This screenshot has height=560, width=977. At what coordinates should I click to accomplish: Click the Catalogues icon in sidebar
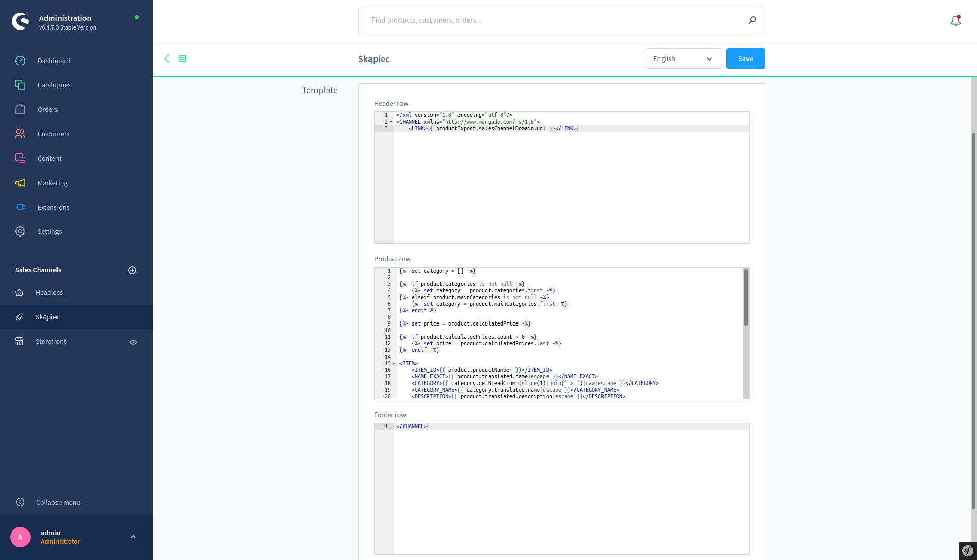coord(20,85)
